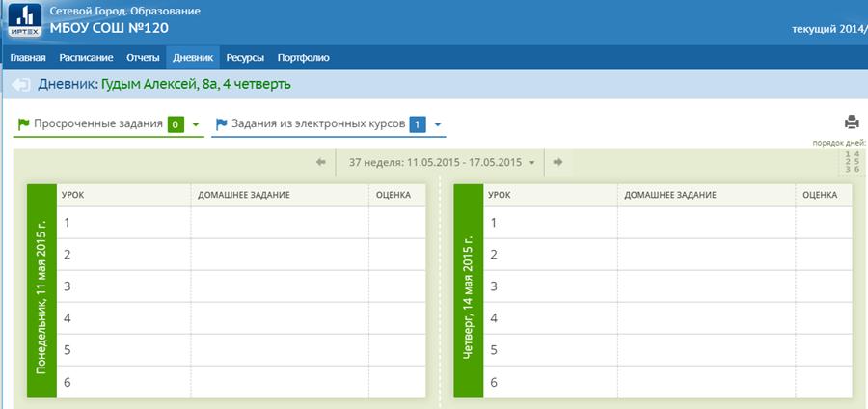Open the 37 неделя week selector
Viewport: 868px width, 409px height.
point(441,162)
